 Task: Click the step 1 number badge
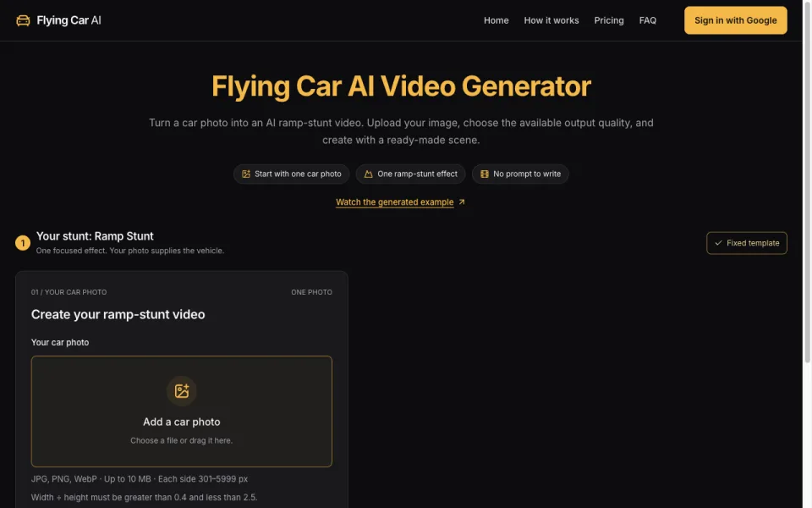[23, 243]
